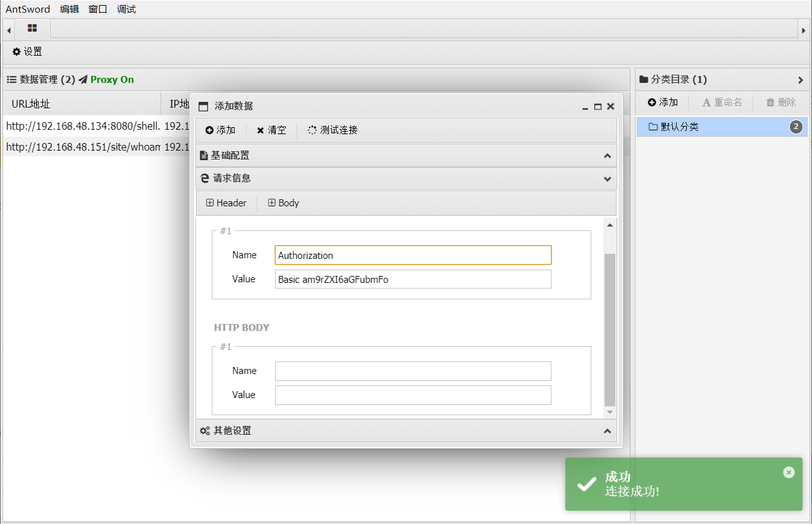812x524 pixels.
Task: Click the badge count 2 on 默认分类
Action: point(796,127)
